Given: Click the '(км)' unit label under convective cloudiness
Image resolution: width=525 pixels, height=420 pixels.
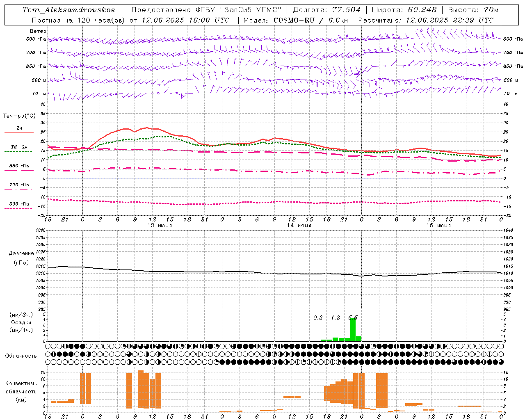Looking at the screenshot, I should pos(21,399).
